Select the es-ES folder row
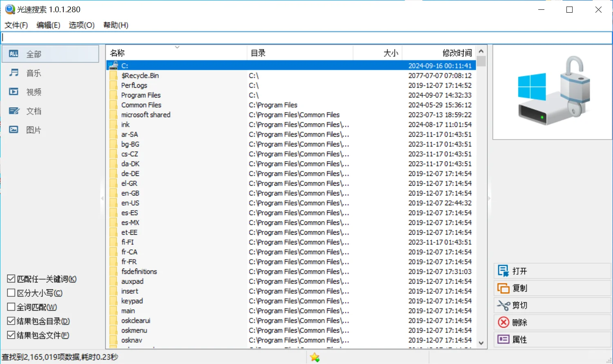 [x=291, y=213]
